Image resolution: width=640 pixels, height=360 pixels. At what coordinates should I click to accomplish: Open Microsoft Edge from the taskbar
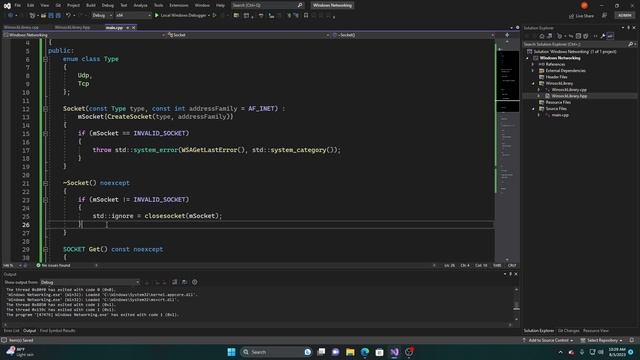coord(365,352)
